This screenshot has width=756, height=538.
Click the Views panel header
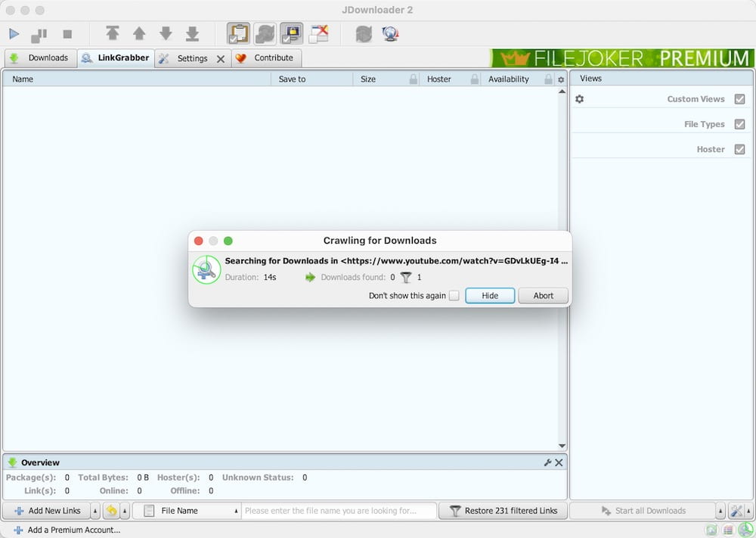[661, 78]
